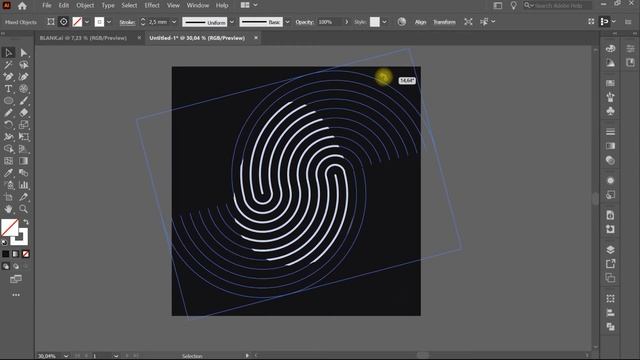This screenshot has width=640, height=360.
Task: Click the Style swatch in control bar
Action: 375,22
